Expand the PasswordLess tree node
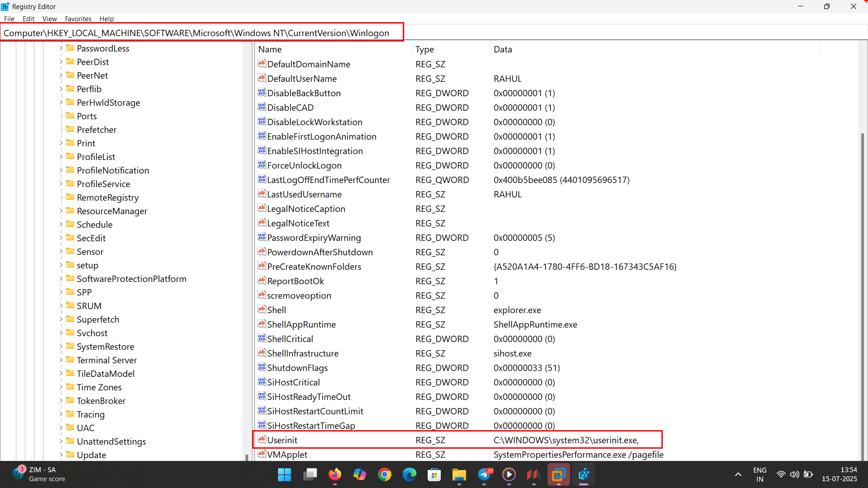 61,48
